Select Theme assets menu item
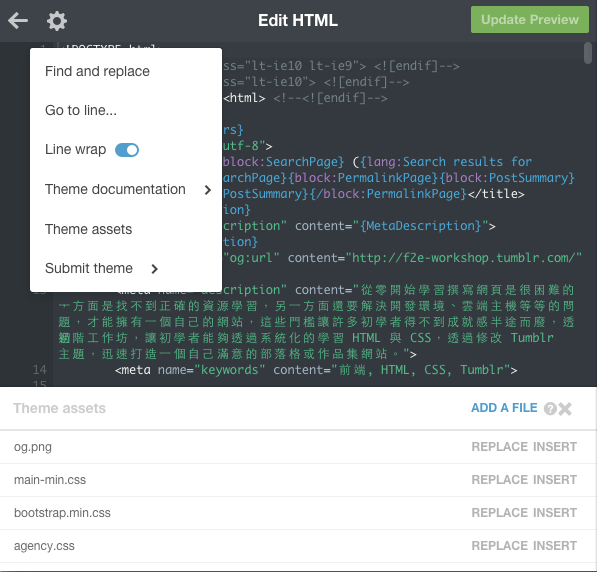This screenshot has width=597, height=572. 88,229
